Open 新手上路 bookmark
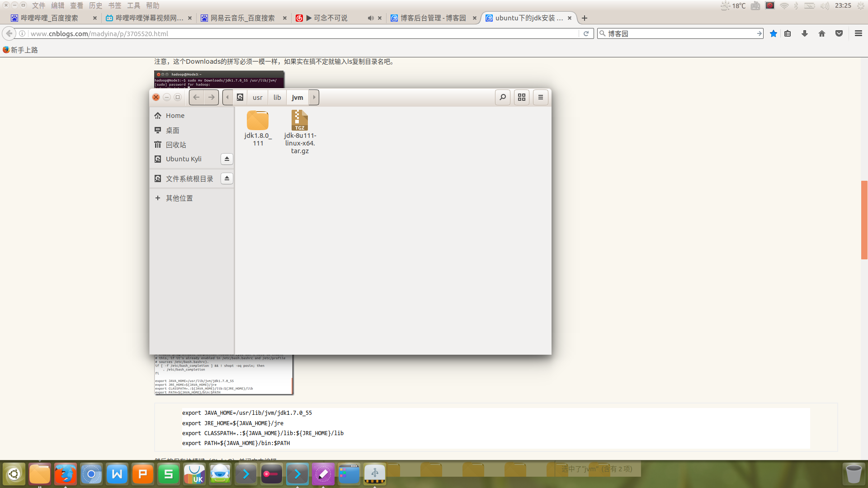Image resolution: width=868 pixels, height=488 pixels. [x=20, y=50]
